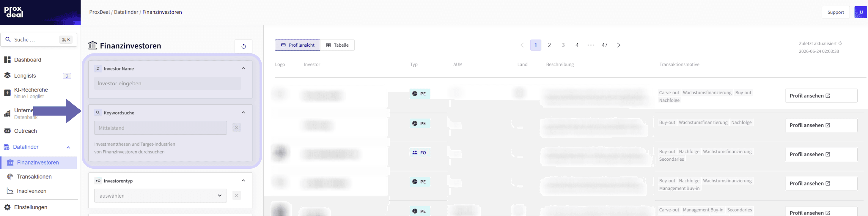This screenshot has height=216, width=868.
Task: Click the Einstellungen gear icon
Action: coord(7,207)
